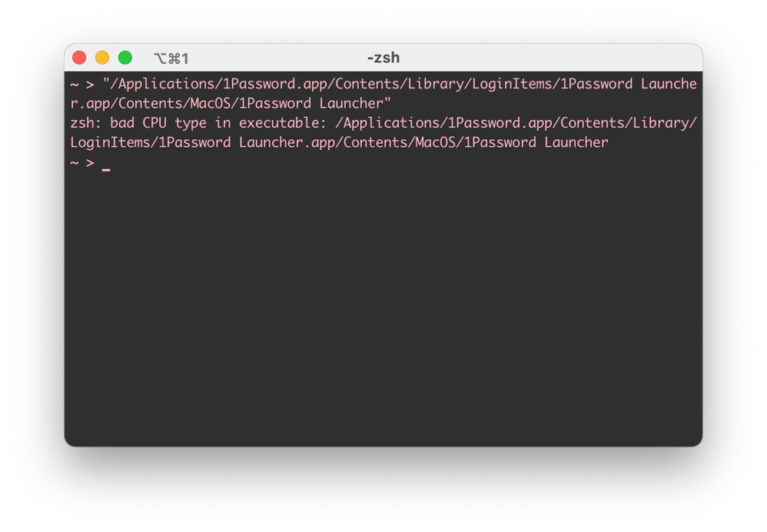Image resolution: width=767 pixels, height=532 pixels.
Task: Click the bottom "~ >" prompt on the last line
Action: click(x=81, y=163)
